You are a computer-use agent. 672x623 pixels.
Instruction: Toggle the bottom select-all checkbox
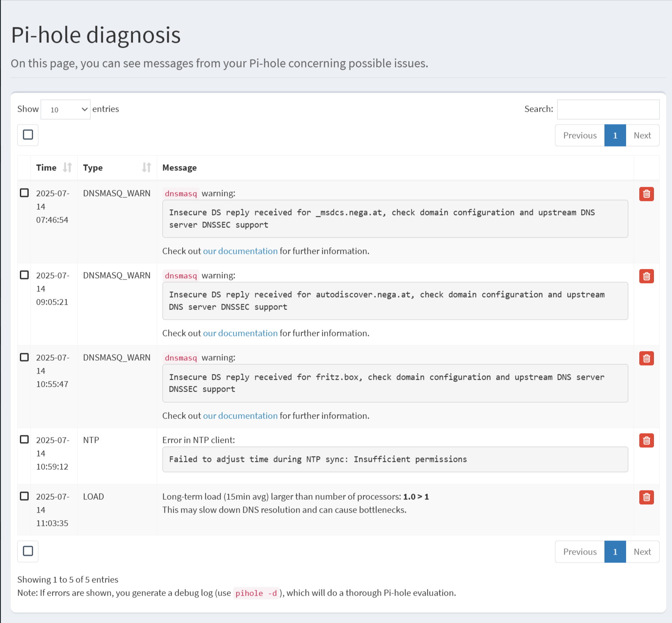(x=28, y=551)
